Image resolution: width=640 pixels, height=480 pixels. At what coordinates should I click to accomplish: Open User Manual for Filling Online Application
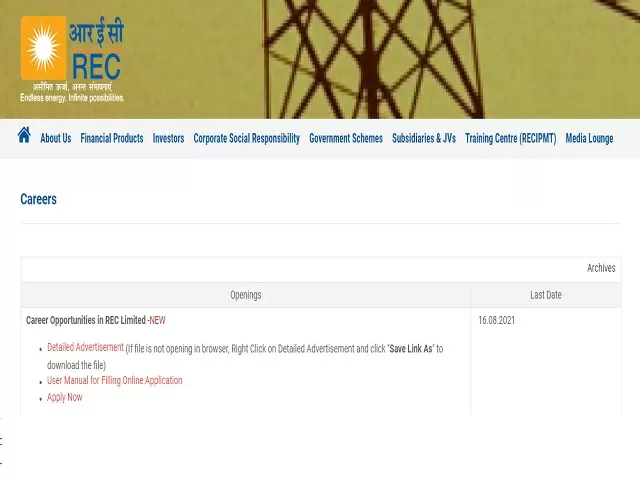click(115, 380)
